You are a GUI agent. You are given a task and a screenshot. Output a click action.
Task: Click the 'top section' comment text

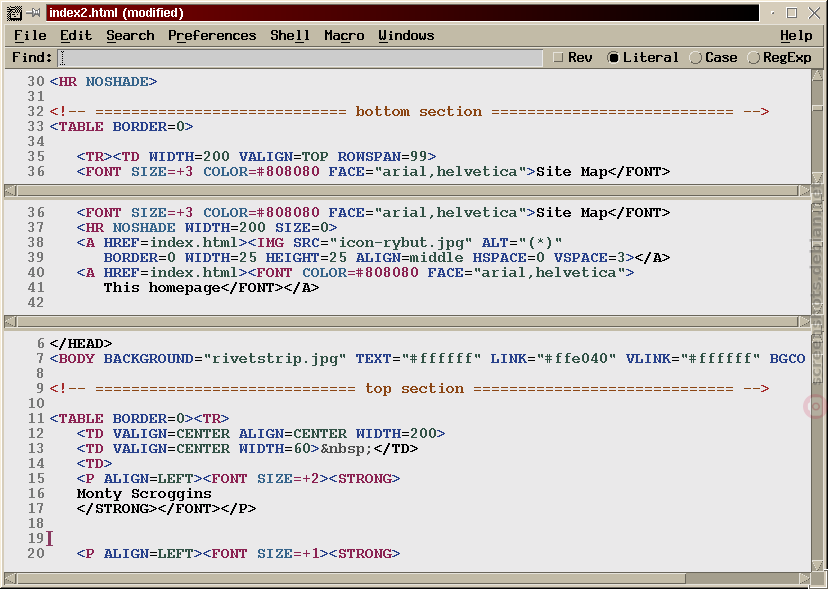click(x=414, y=389)
